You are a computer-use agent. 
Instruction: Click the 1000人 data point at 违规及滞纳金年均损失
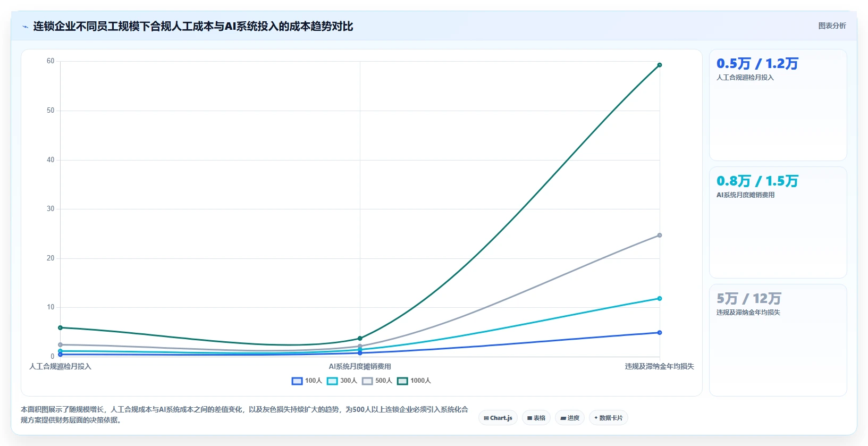[660, 65]
